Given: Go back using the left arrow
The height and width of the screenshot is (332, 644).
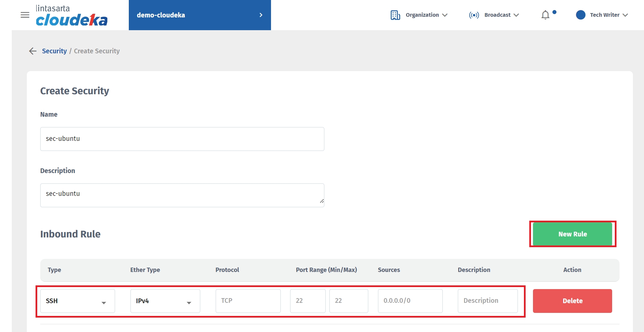Looking at the screenshot, I should click(x=33, y=51).
